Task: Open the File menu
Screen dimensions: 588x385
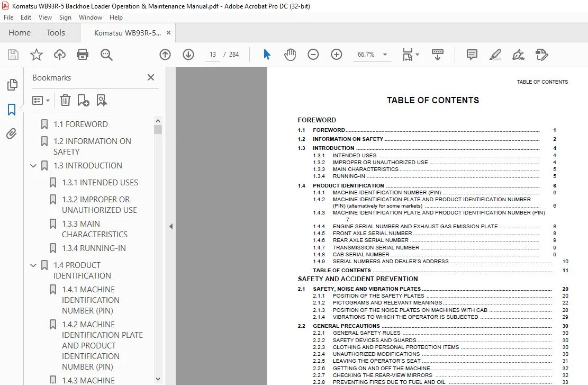Action: click(x=8, y=17)
